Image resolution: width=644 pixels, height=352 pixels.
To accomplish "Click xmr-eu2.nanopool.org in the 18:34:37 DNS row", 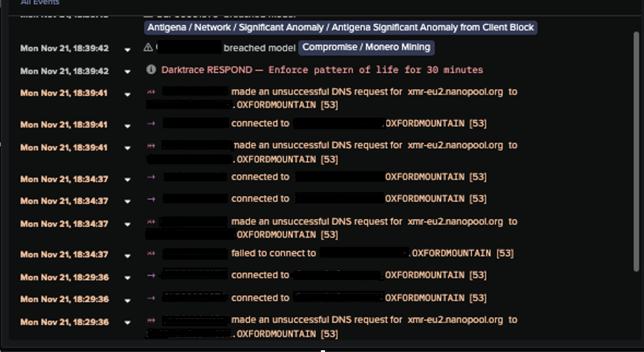I will 455,221.
